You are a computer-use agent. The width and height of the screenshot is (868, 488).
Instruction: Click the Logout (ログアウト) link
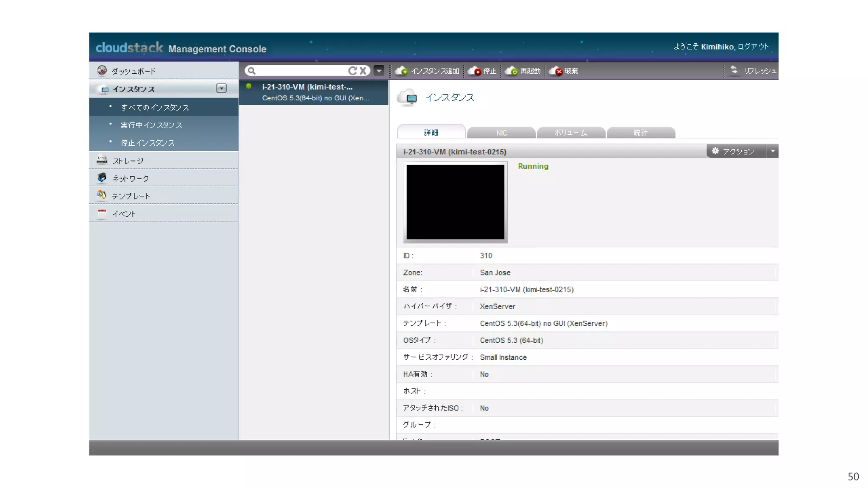coord(753,47)
